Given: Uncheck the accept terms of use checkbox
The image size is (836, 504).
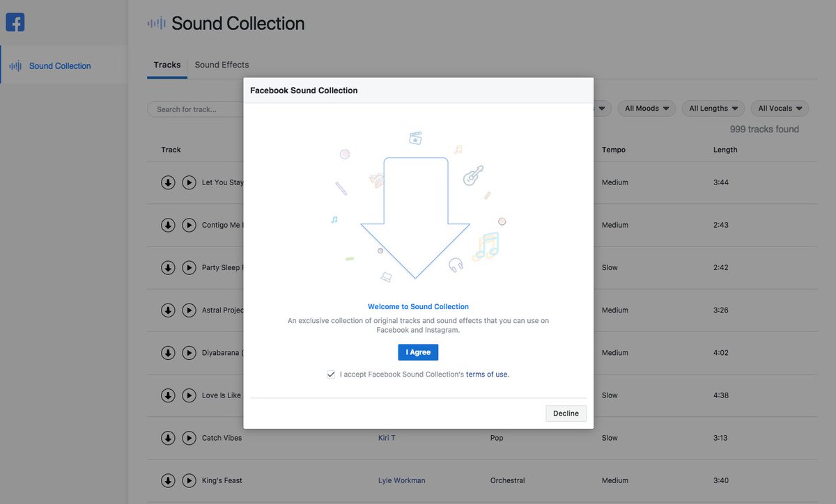Looking at the screenshot, I should tap(331, 375).
